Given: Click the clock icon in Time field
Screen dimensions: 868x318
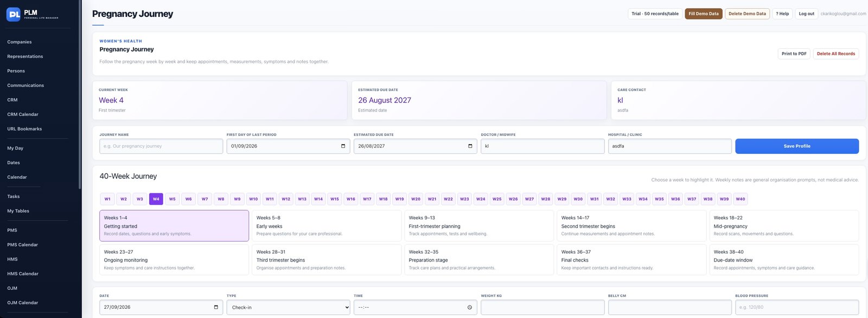Looking at the screenshot, I should 470,307.
